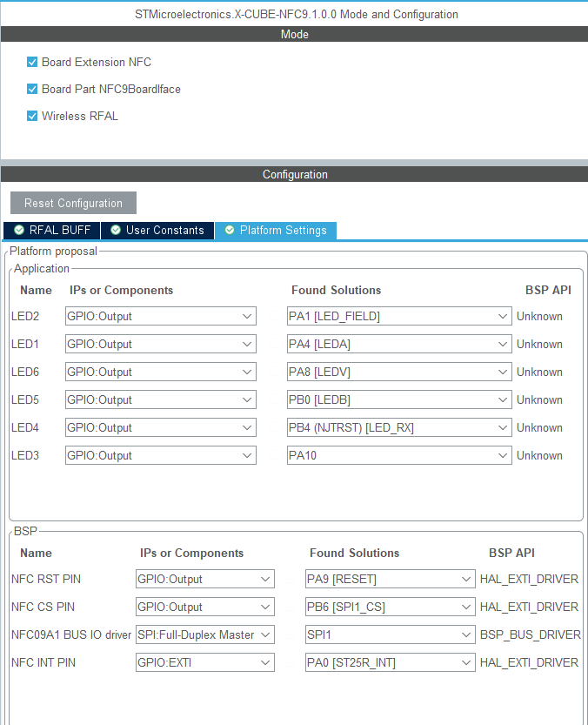Toggle Board Part NFC9BoardIface checkbox
The height and width of the screenshot is (725, 588).
click(32, 89)
